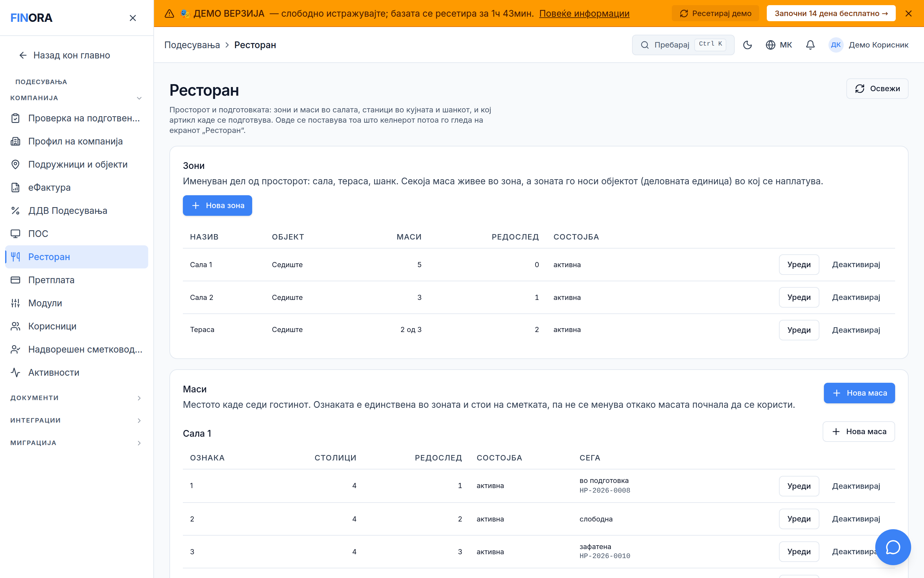Click Започни 14 дена бесплатно
Screen dimensions: 924x578
[831, 13]
